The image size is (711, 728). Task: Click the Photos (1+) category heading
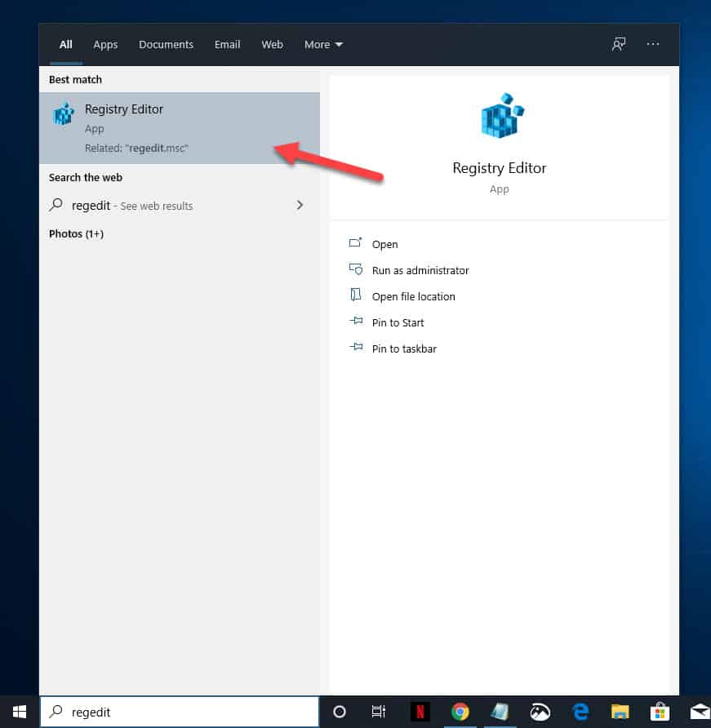click(76, 233)
